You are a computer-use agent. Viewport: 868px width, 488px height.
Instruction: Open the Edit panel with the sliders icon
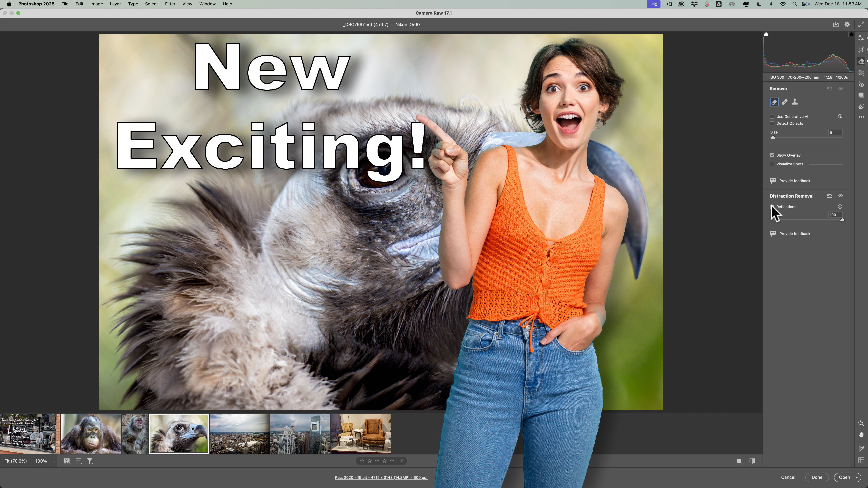point(862,38)
